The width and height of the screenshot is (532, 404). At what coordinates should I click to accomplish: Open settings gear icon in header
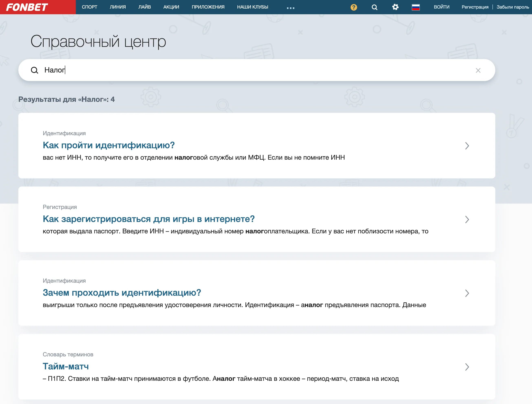(395, 7)
